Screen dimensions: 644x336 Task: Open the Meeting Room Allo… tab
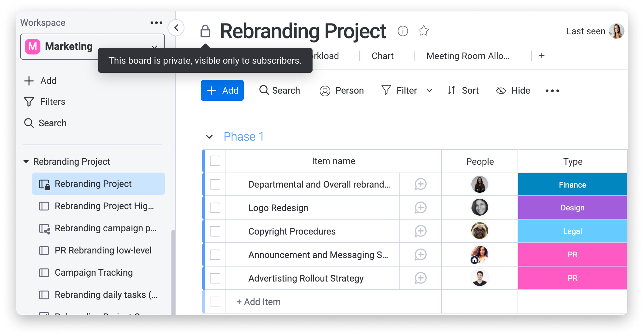click(x=467, y=56)
